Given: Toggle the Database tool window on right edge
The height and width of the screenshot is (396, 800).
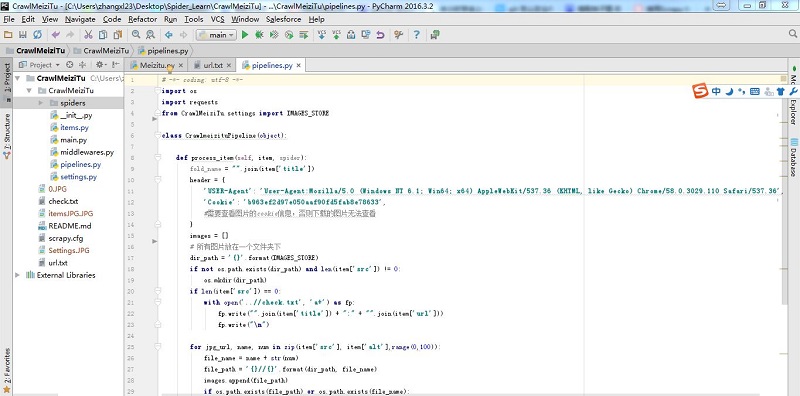Looking at the screenshot, I should pyautogui.click(x=794, y=158).
